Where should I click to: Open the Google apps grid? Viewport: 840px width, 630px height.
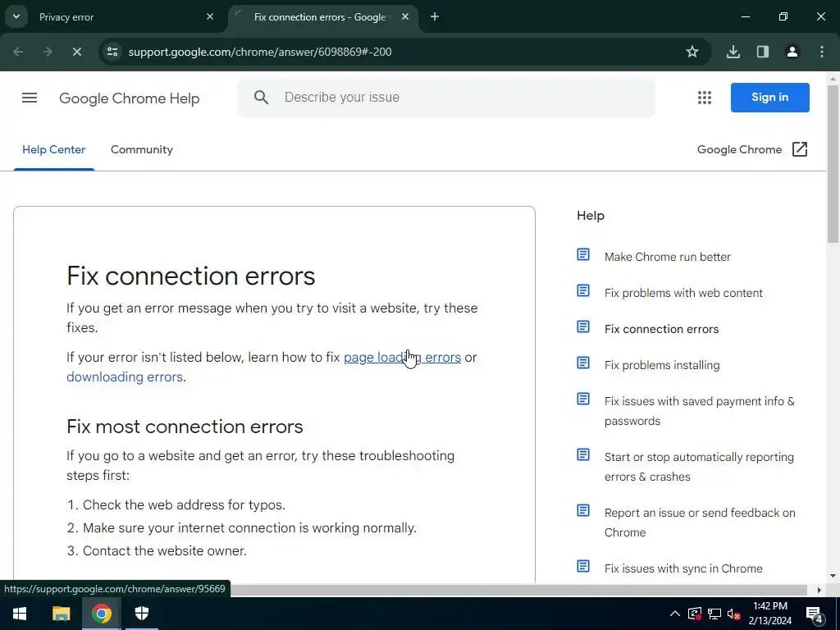[705, 98]
